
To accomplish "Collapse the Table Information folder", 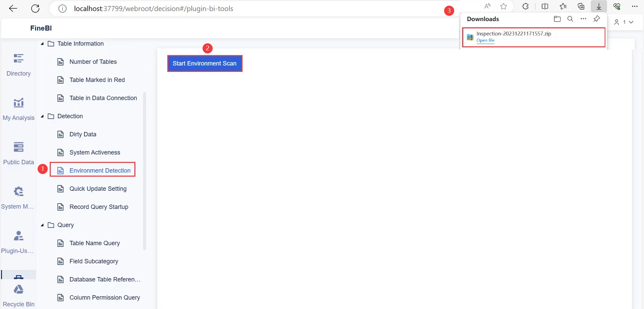I will point(42,44).
